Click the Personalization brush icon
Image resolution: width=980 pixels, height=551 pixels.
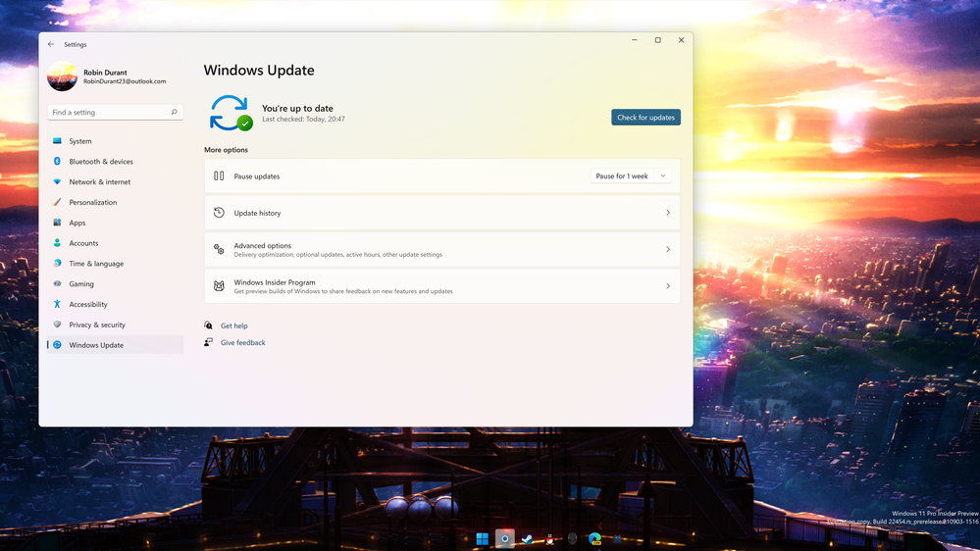click(57, 202)
